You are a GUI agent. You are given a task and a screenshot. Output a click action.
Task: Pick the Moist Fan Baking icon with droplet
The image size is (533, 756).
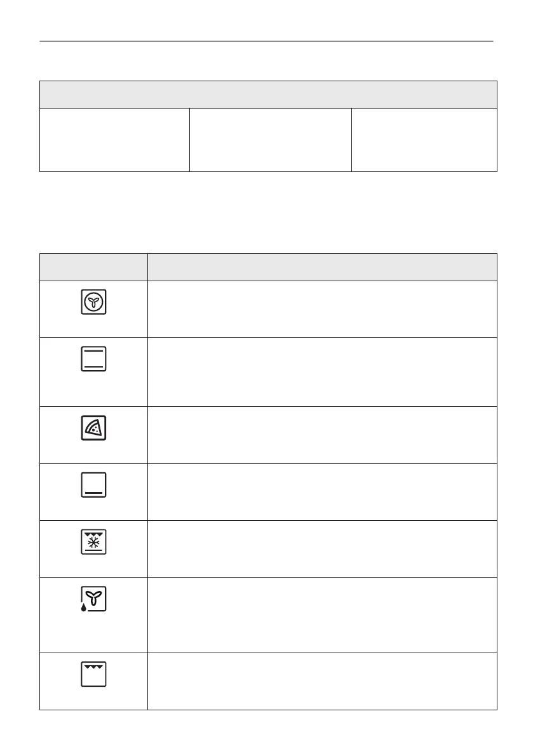tap(93, 600)
